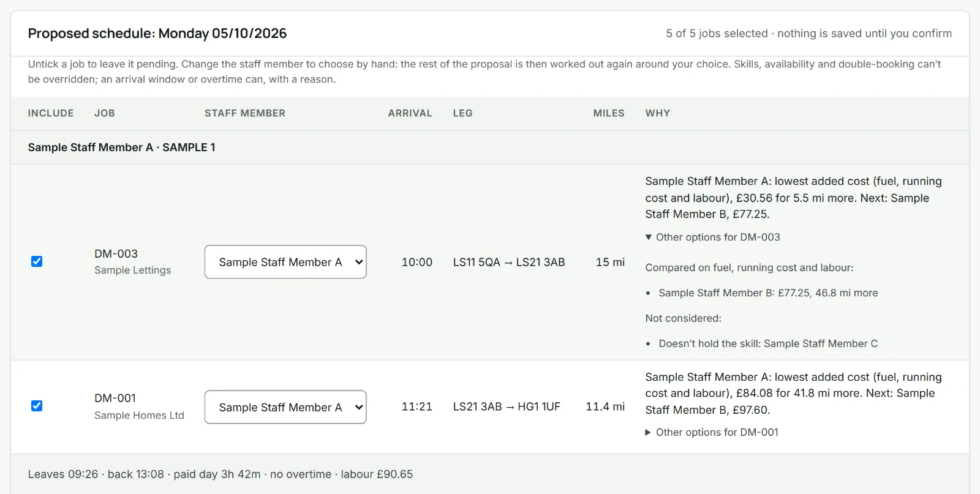Click the WHY column header
Image resolution: width=980 pixels, height=494 pixels.
pyautogui.click(x=658, y=113)
